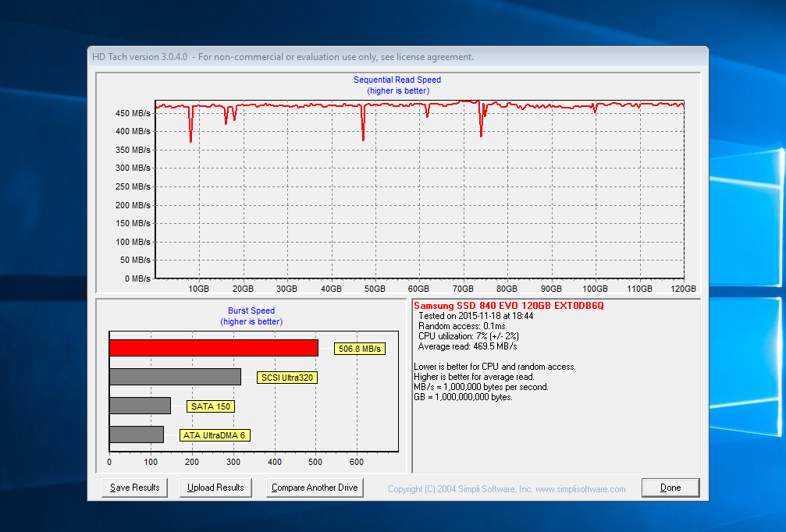The height and width of the screenshot is (532, 786).
Task: Click the "100GB" axis label
Action: 595,289
